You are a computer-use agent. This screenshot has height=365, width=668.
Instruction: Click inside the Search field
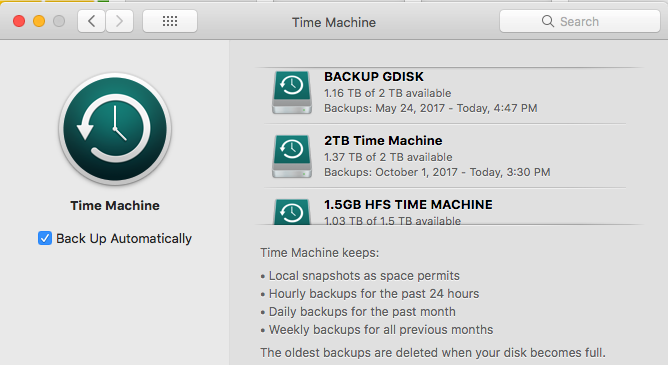tap(580, 21)
